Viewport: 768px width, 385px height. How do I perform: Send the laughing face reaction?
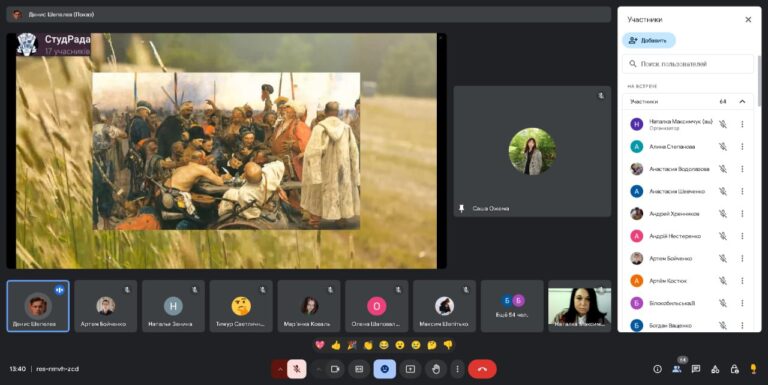[x=384, y=345]
